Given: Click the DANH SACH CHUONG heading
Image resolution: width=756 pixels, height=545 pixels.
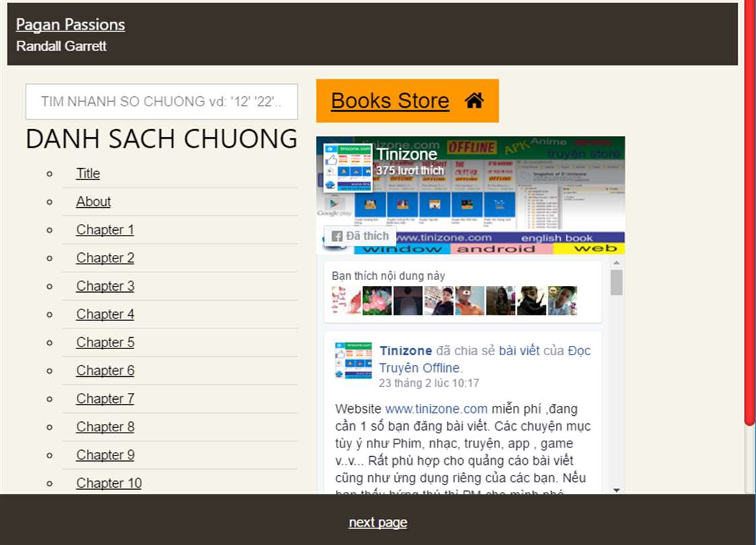Looking at the screenshot, I should (x=162, y=139).
